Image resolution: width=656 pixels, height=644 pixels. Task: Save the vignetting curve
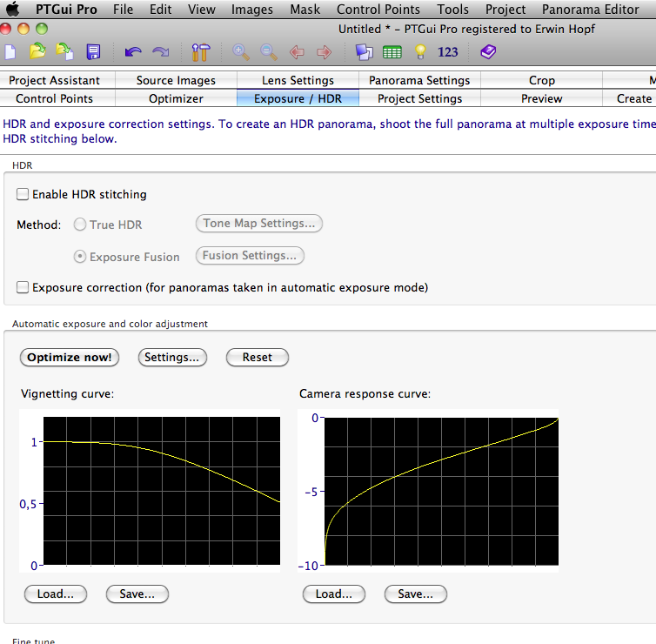[x=137, y=594]
